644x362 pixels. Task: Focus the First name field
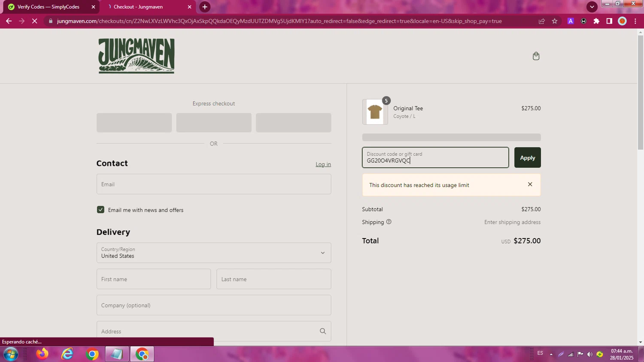154,279
